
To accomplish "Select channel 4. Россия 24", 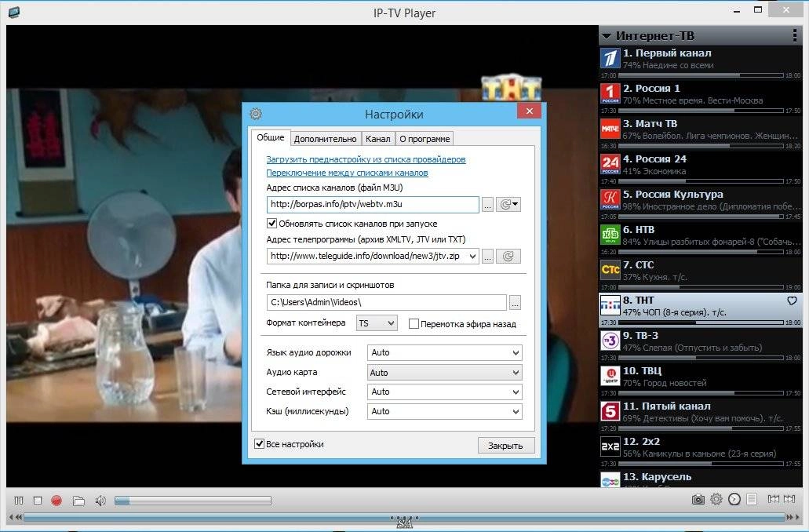I will (701, 168).
